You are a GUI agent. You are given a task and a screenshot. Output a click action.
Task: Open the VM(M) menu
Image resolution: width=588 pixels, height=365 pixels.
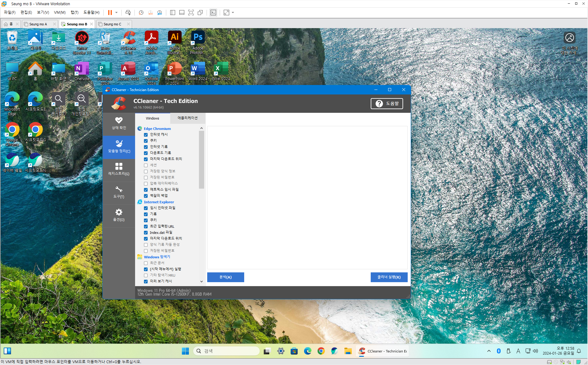60,13
